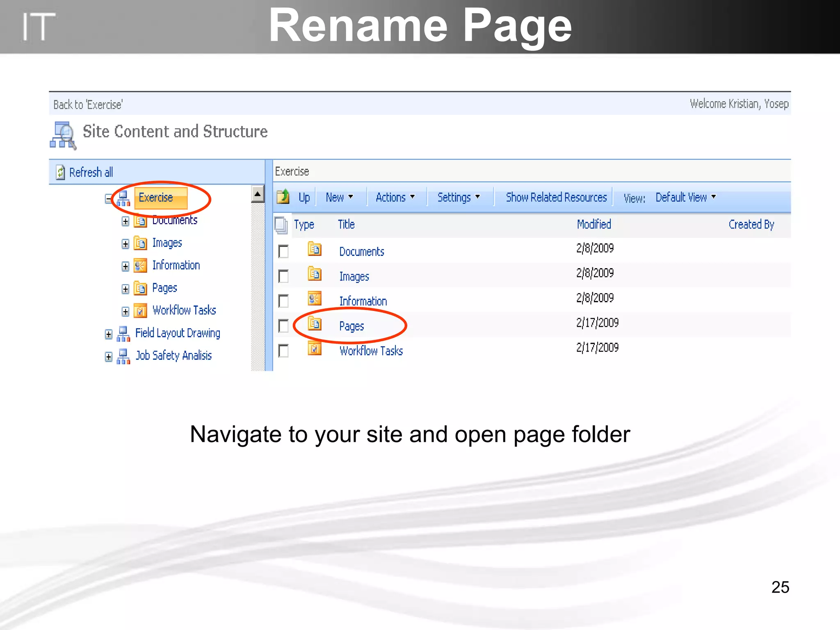This screenshot has height=630, width=840.
Task: Open the Settings menu
Action: pyautogui.click(x=459, y=197)
